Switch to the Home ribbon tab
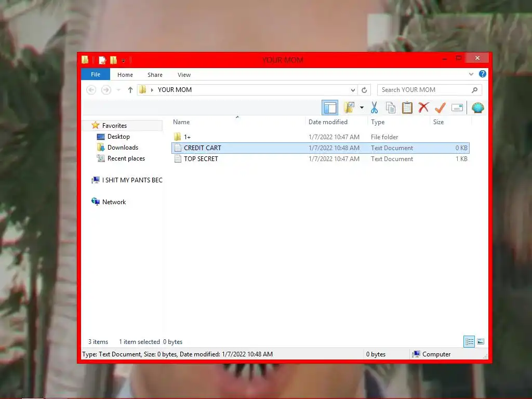 pyautogui.click(x=125, y=75)
